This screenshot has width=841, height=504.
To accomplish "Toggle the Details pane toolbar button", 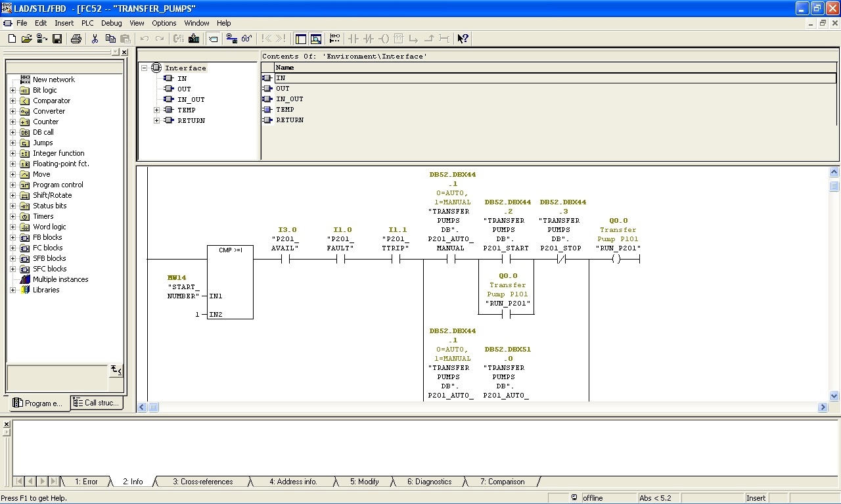I will 316,39.
